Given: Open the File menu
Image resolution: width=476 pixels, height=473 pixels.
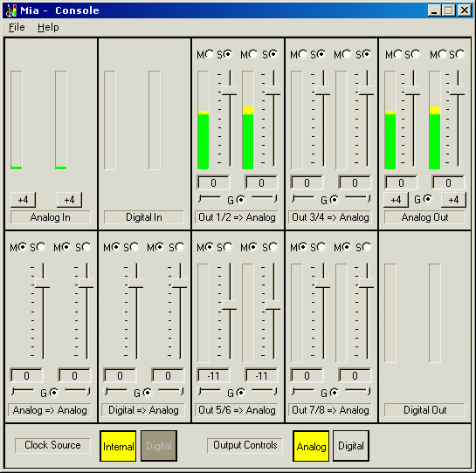Looking at the screenshot, I should pyautogui.click(x=17, y=27).
